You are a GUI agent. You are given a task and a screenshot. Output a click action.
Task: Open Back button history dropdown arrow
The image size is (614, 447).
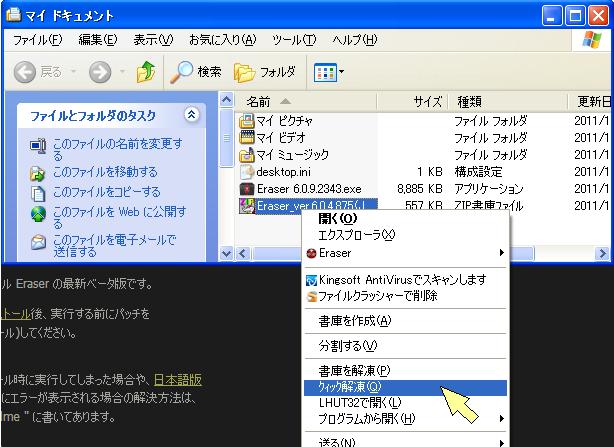(73, 72)
